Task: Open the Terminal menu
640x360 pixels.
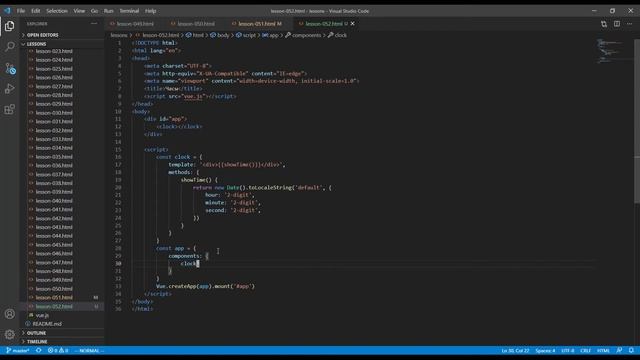Action: [129, 11]
